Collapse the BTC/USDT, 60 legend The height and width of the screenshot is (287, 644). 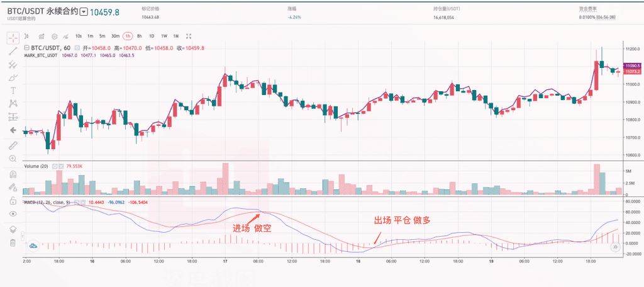[26, 48]
